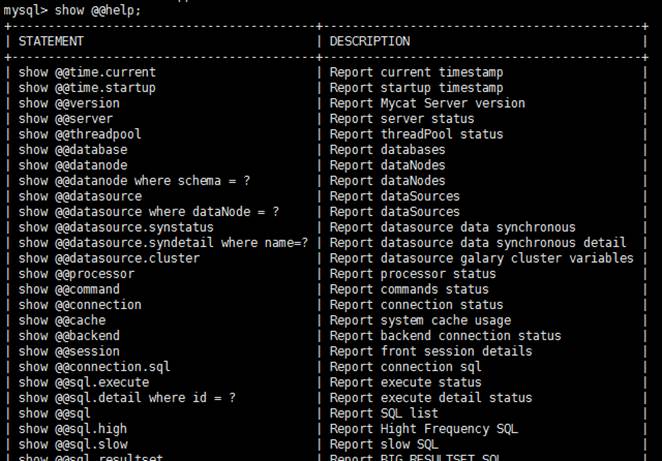Click 'show @@sql.detail where id = ?' line

coord(127,398)
